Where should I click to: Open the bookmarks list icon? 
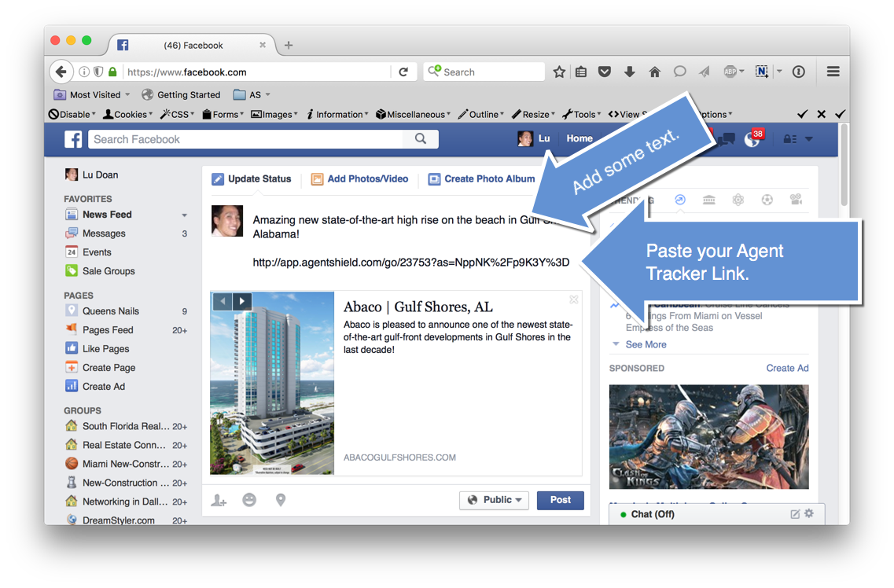coord(581,72)
